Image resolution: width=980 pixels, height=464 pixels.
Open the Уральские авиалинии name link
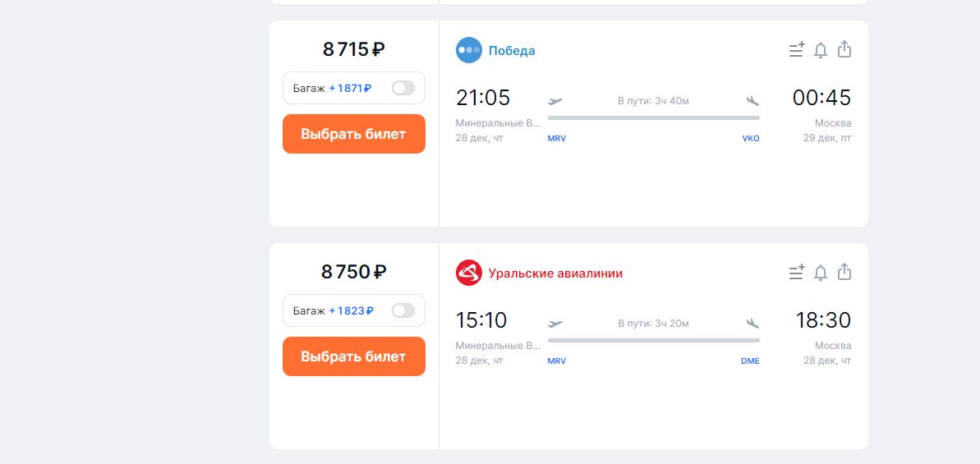(555, 273)
